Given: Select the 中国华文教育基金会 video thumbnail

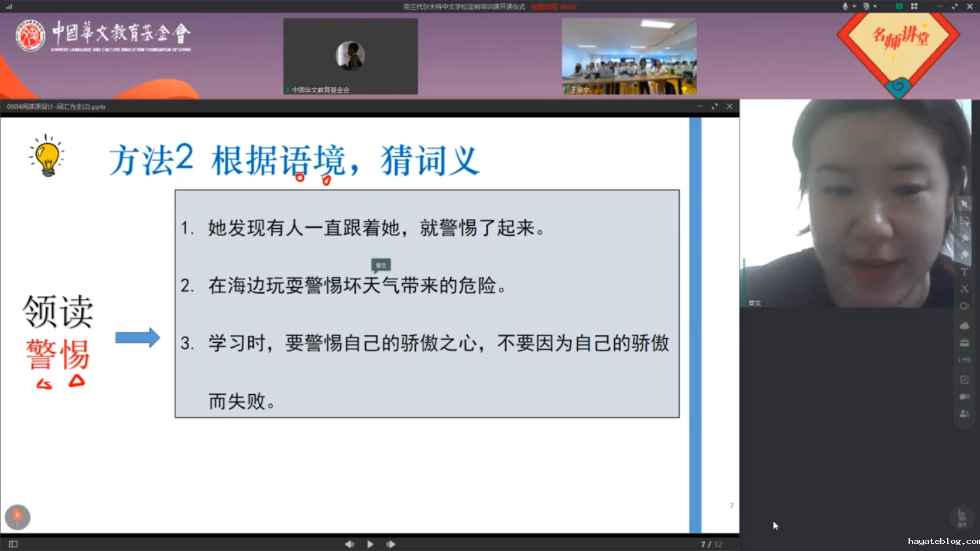Looking at the screenshot, I should [351, 56].
